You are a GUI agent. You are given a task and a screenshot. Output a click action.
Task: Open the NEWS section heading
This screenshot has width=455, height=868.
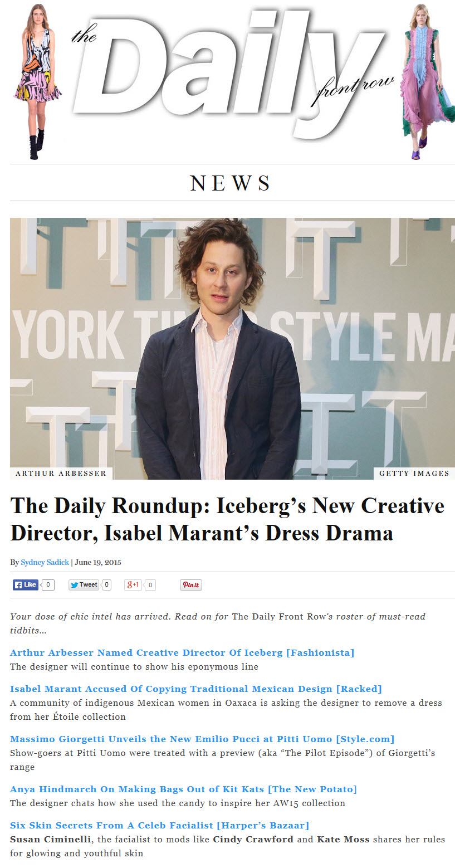click(231, 183)
